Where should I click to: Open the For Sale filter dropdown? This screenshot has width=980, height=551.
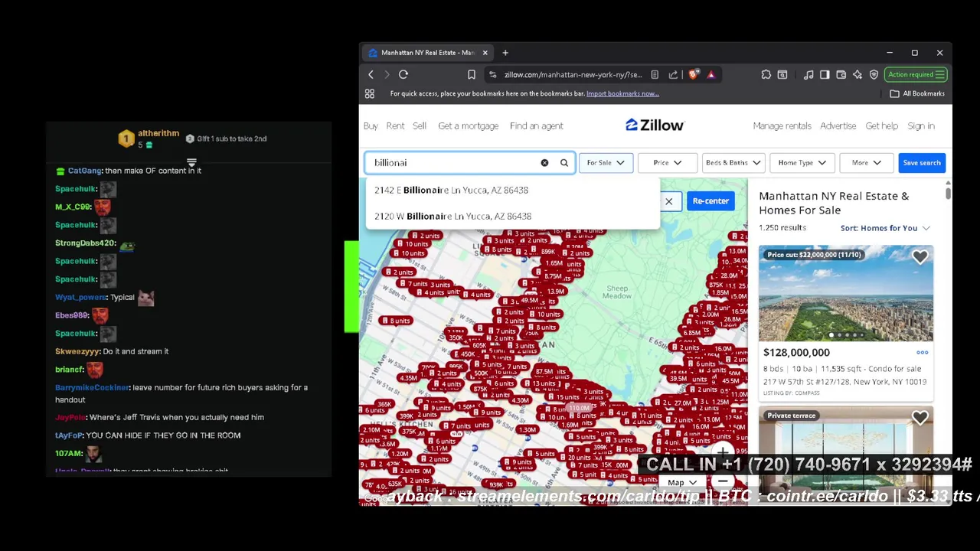[x=606, y=163]
